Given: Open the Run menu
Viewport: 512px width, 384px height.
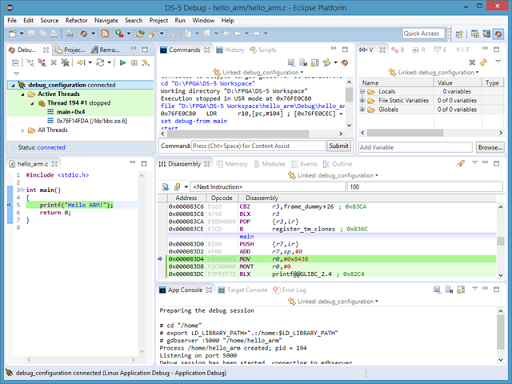Looking at the screenshot, I should tap(180, 20).
